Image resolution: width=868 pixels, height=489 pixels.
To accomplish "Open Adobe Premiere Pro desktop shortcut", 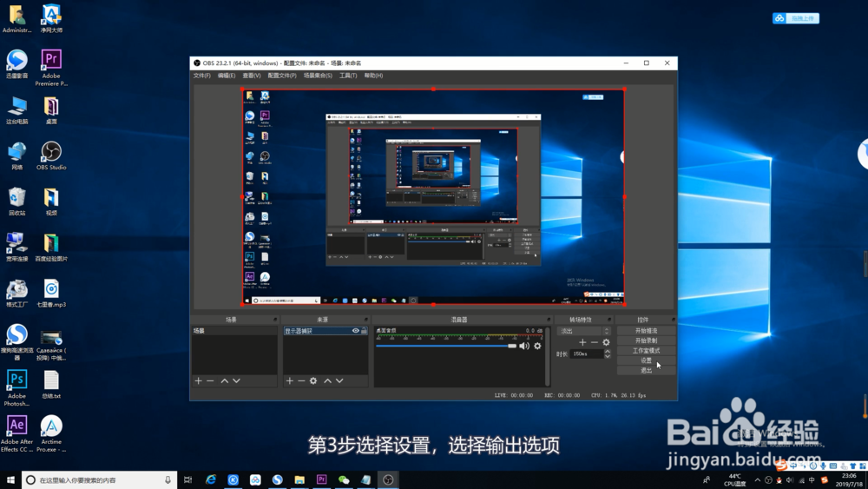I will (x=51, y=68).
